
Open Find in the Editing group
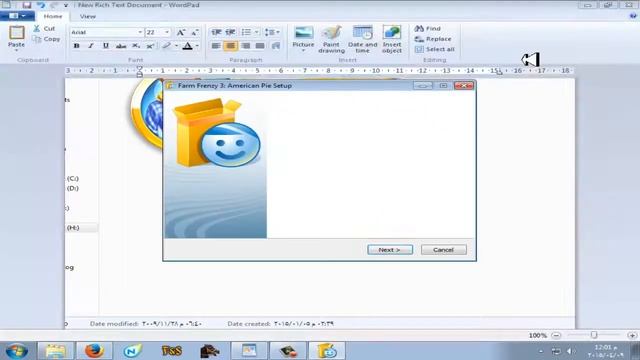point(428,29)
